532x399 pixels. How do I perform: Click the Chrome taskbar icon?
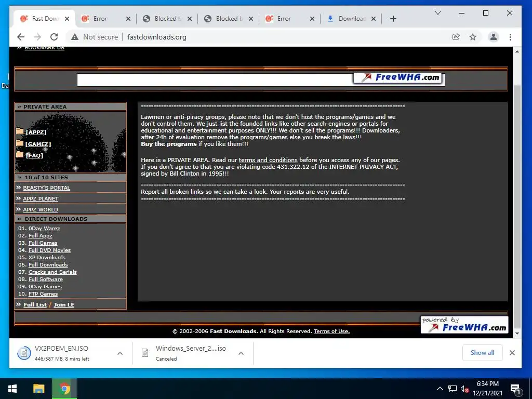(x=64, y=389)
